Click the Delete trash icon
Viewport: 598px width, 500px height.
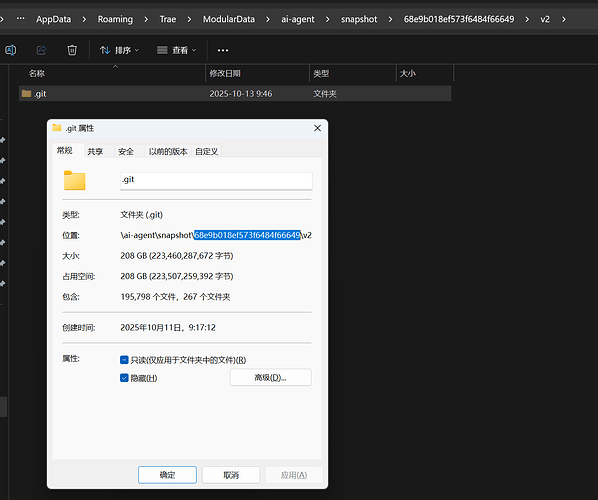pyautogui.click(x=72, y=50)
